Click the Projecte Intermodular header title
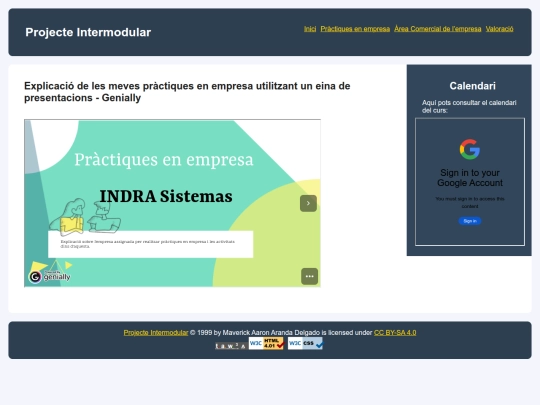 (88, 32)
